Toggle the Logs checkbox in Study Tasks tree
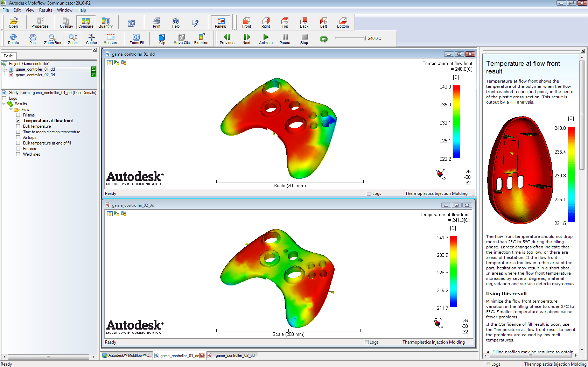 click(x=4, y=98)
